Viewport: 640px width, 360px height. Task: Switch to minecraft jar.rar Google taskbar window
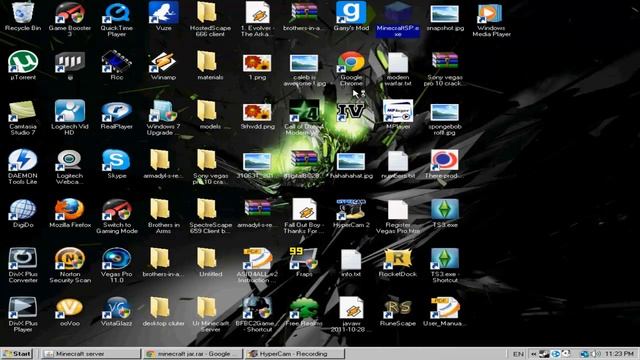(193, 354)
